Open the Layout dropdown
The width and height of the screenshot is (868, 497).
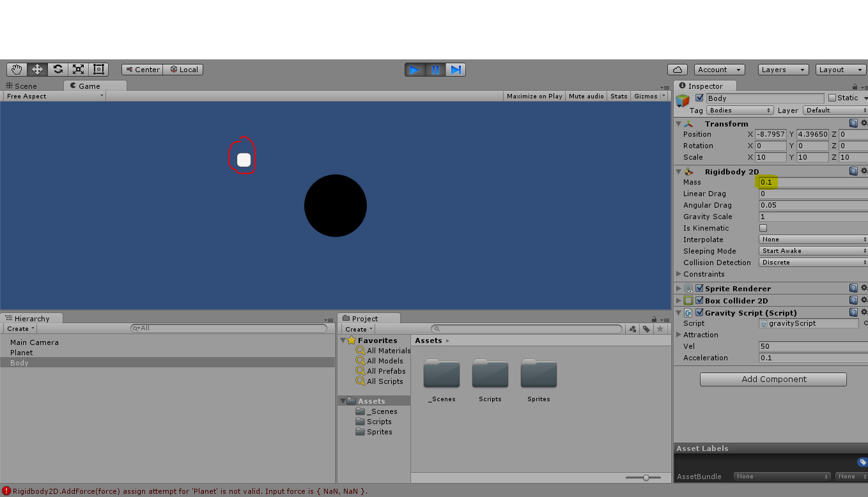tap(841, 70)
